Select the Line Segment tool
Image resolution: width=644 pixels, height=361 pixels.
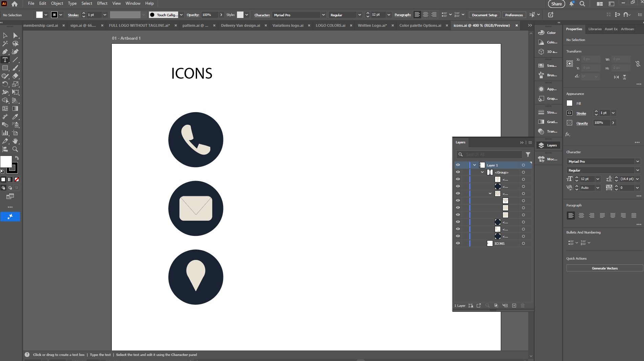coord(15,60)
